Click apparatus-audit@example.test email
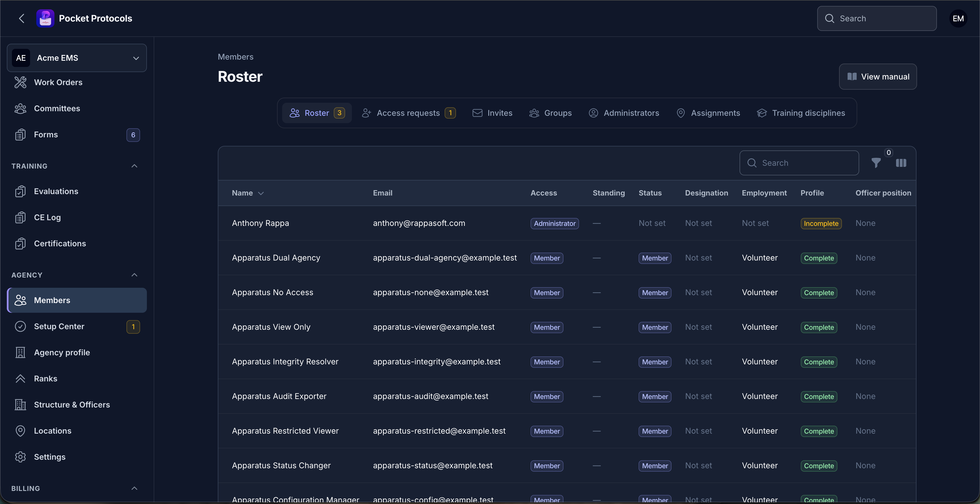Image resolution: width=980 pixels, height=504 pixels. (431, 396)
